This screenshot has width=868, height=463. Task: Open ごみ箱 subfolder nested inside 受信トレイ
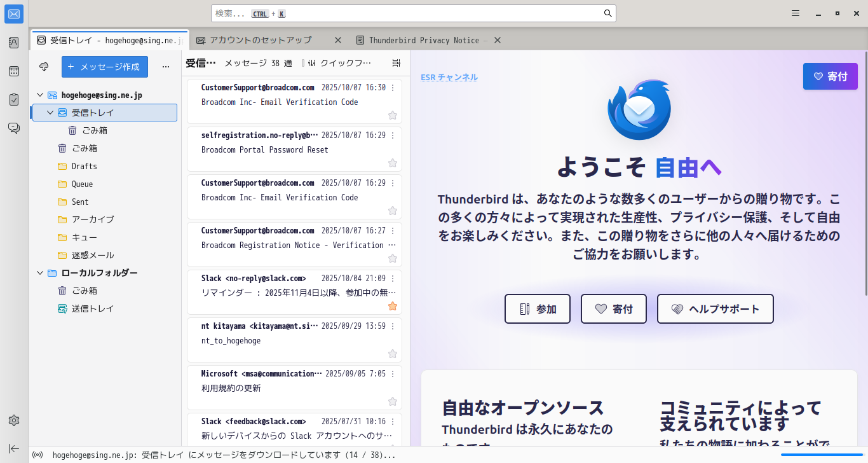[x=104, y=130]
